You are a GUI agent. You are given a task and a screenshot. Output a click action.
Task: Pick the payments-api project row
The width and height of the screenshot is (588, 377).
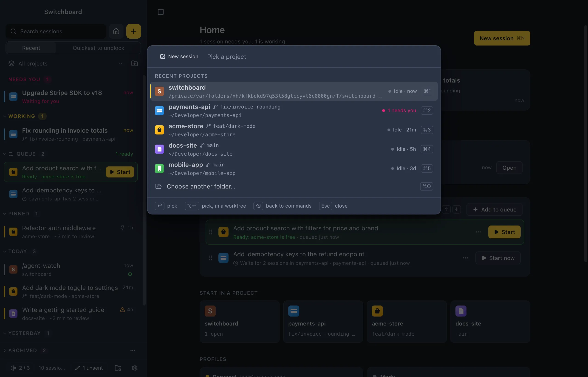[x=294, y=111]
